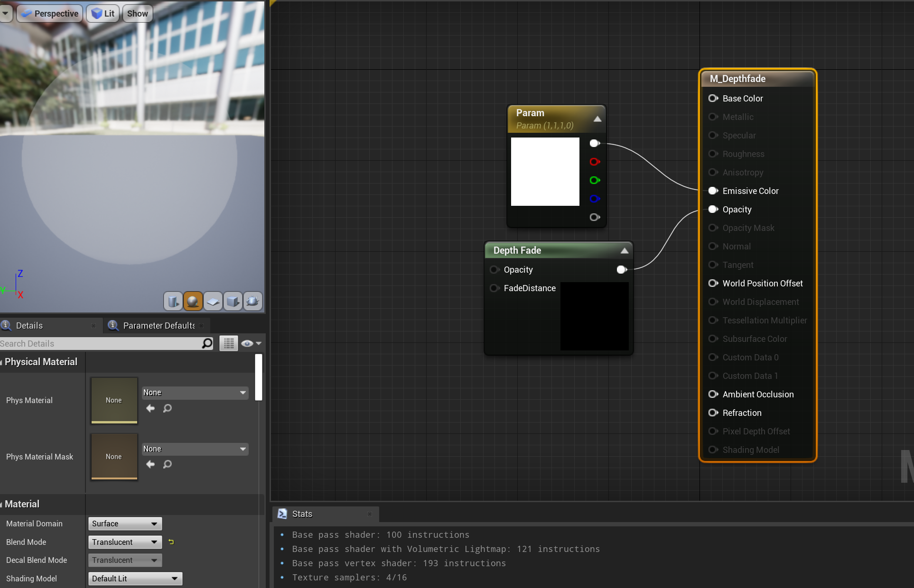
Task: Click search magnifier in Details panel
Action: coord(207,343)
